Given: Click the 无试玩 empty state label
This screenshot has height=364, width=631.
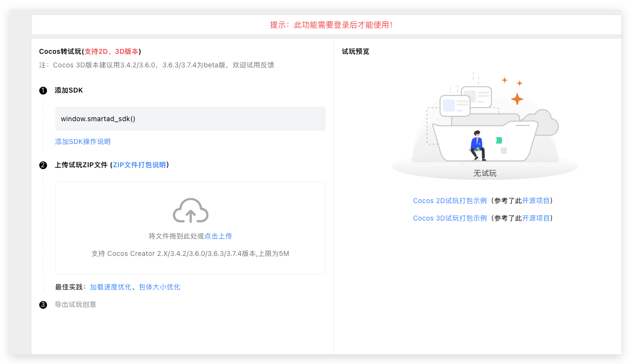Looking at the screenshot, I should 485,173.
